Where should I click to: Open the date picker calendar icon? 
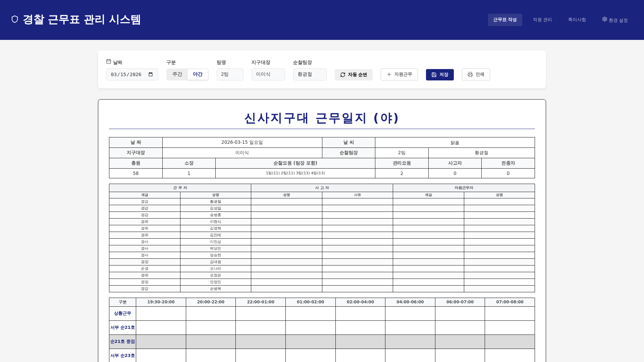(x=151, y=74)
